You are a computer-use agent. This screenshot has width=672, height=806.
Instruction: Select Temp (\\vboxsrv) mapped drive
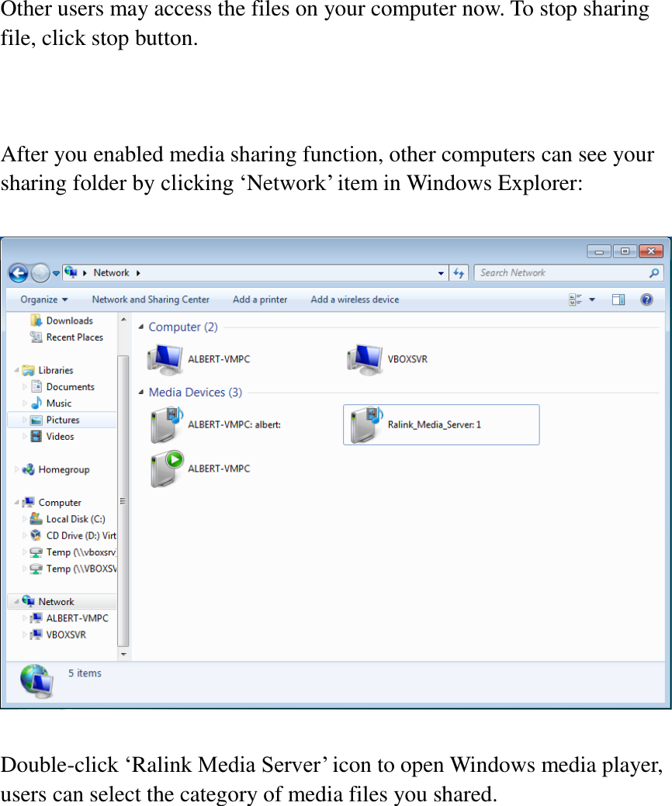tap(73, 552)
